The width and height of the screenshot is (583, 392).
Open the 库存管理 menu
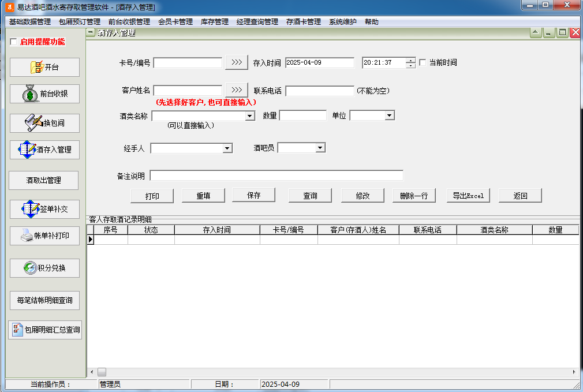coord(215,22)
